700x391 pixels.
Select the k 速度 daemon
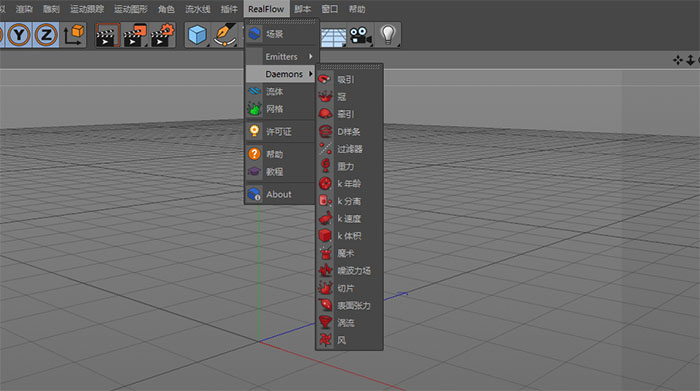349,219
